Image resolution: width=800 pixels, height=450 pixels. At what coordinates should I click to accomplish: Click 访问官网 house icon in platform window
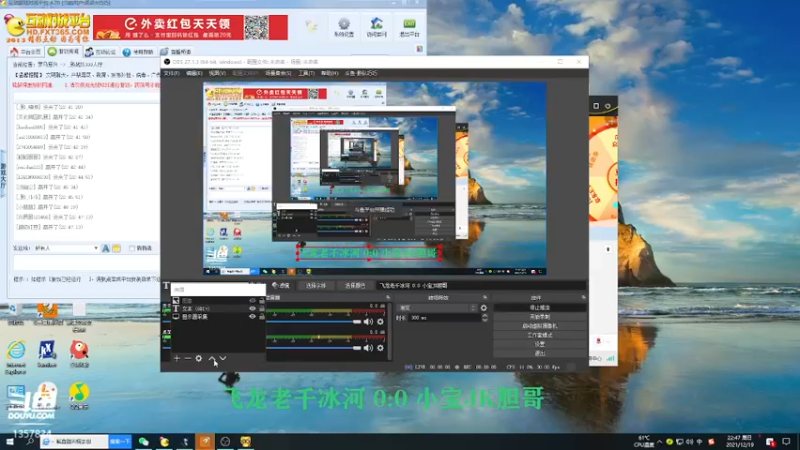pos(377,27)
